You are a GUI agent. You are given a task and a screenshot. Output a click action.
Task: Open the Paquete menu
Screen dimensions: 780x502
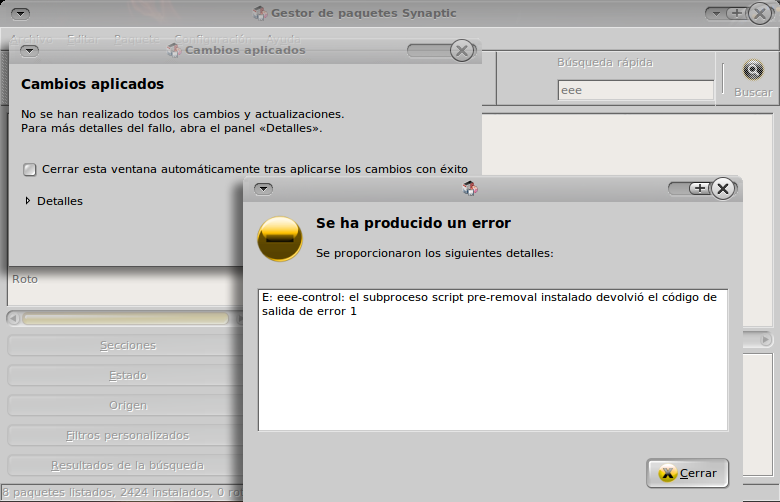point(137,39)
